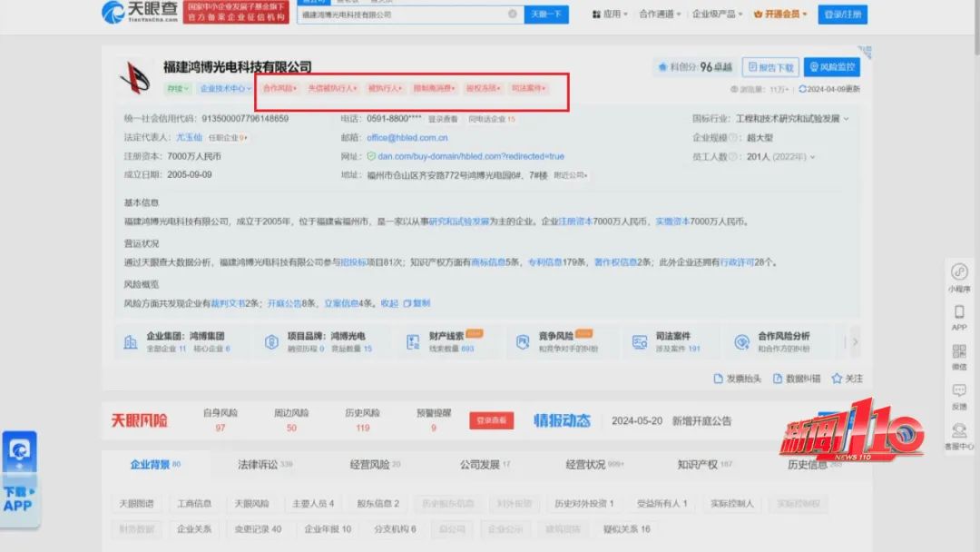Screen dimensions: 980x552
Task: Click the 风险监控 button
Action: pos(832,67)
